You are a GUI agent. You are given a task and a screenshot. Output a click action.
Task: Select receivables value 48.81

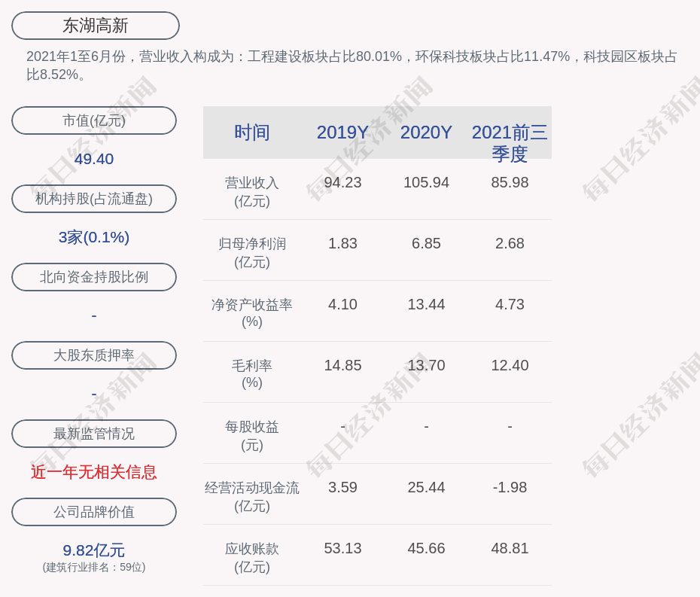[510, 548]
